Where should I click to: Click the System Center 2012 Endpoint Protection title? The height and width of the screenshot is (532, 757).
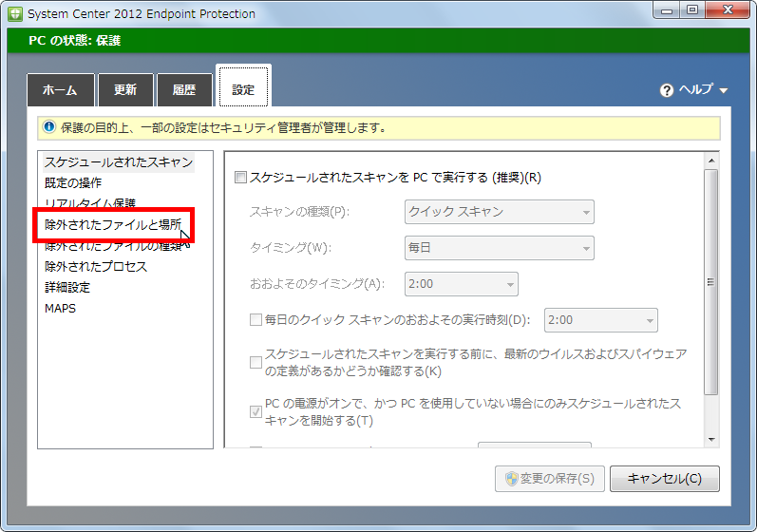142,14
